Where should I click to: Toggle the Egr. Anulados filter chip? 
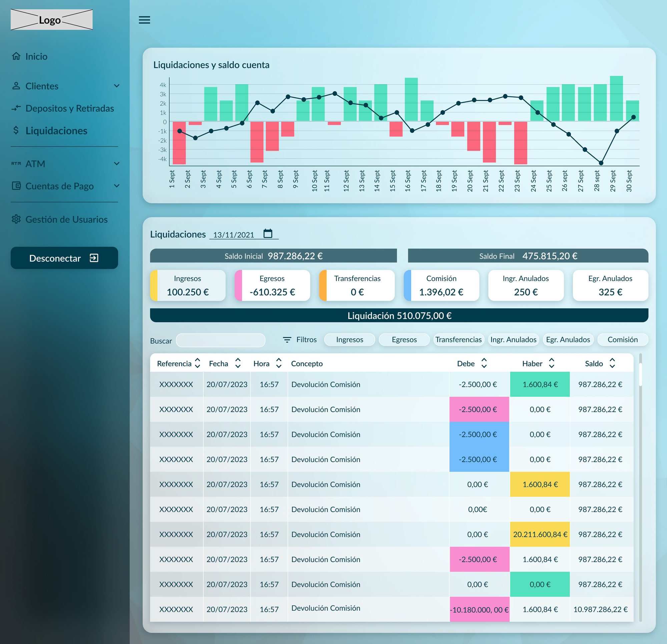[568, 340]
